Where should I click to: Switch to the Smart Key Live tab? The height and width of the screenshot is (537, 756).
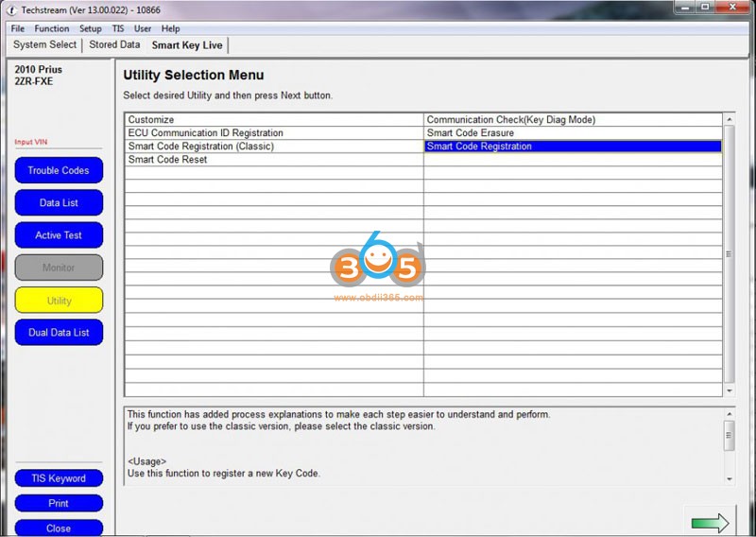[x=187, y=45]
